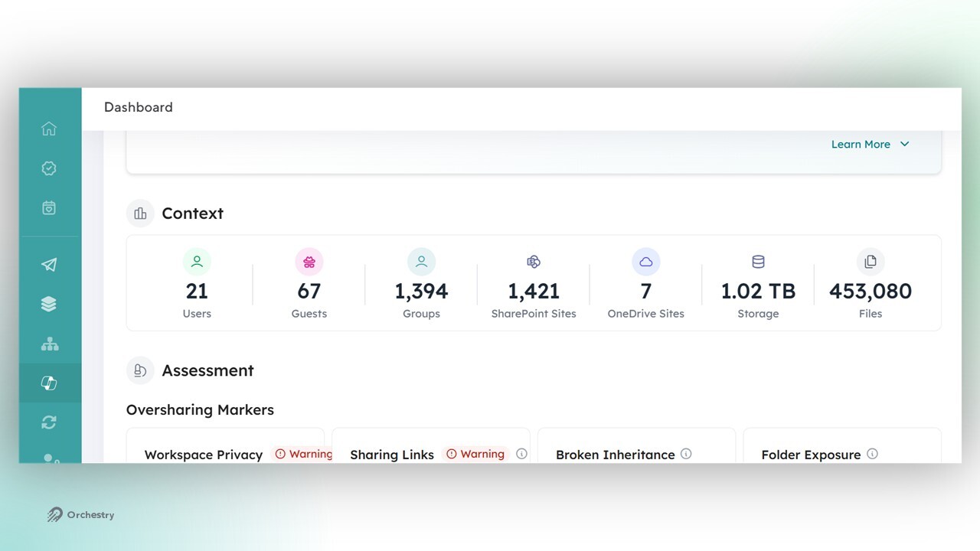Click the Context section heading
The image size is (980, 551).
point(192,214)
